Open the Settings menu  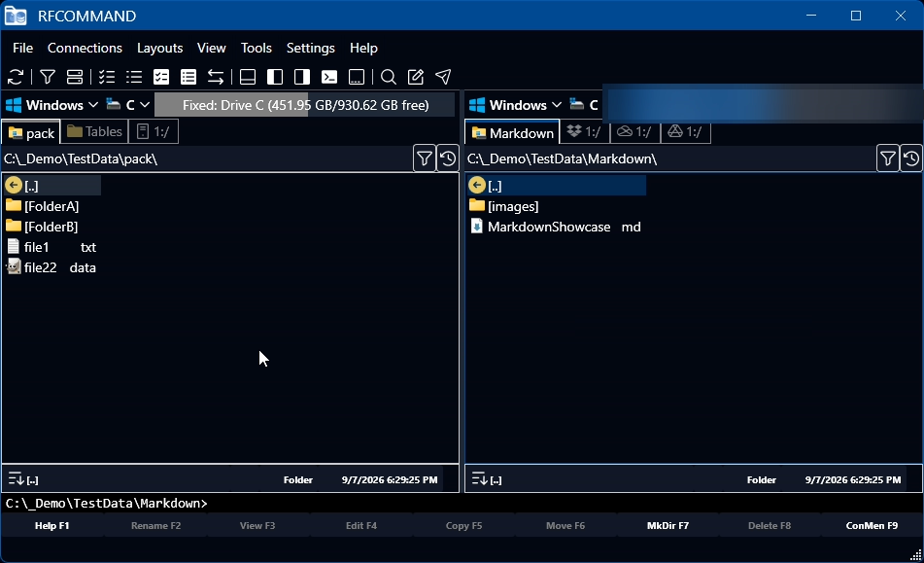[311, 48]
